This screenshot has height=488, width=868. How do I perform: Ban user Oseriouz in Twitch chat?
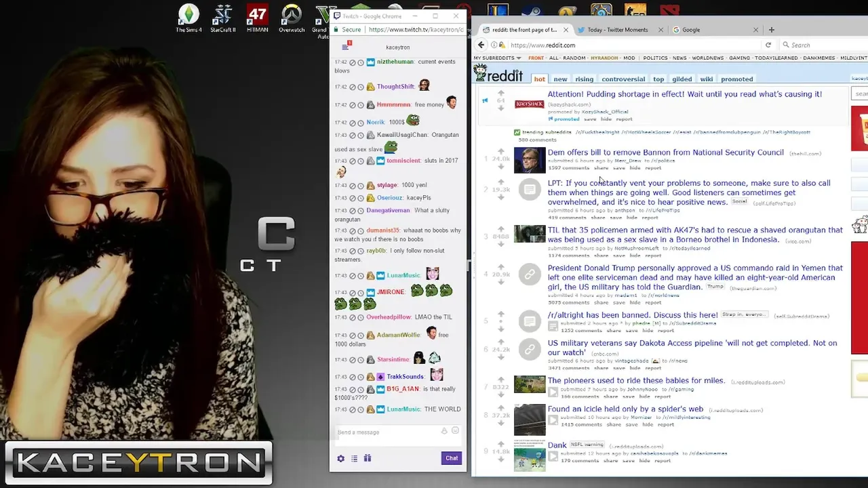(353, 198)
